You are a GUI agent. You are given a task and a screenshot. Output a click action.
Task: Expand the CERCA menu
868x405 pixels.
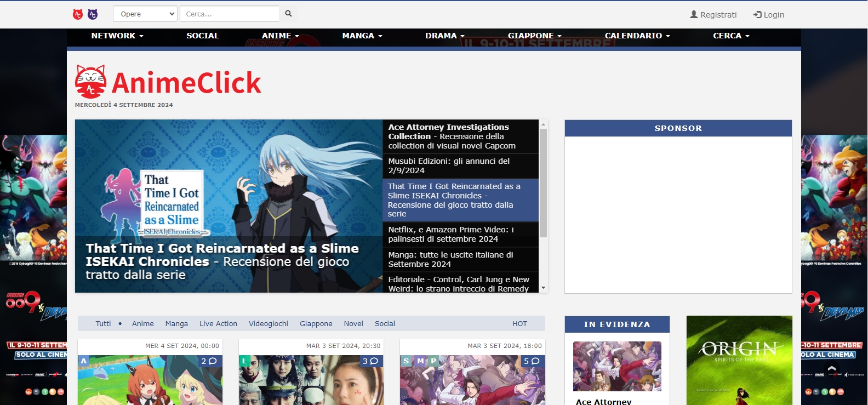(731, 36)
